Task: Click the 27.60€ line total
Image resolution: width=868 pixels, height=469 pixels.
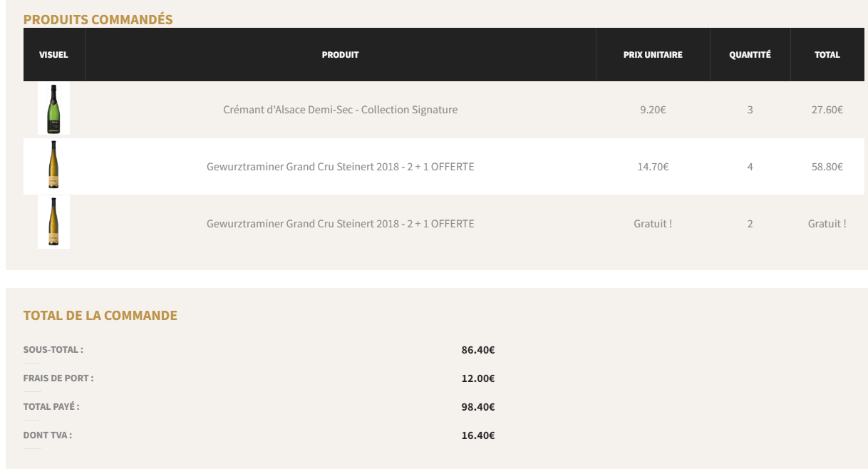Action: (x=827, y=110)
